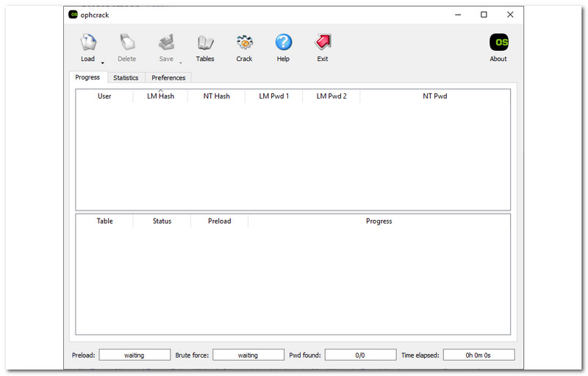Image resolution: width=588 pixels, height=376 pixels.
Task: Sort by the NT Hash column header
Action: (216, 96)
